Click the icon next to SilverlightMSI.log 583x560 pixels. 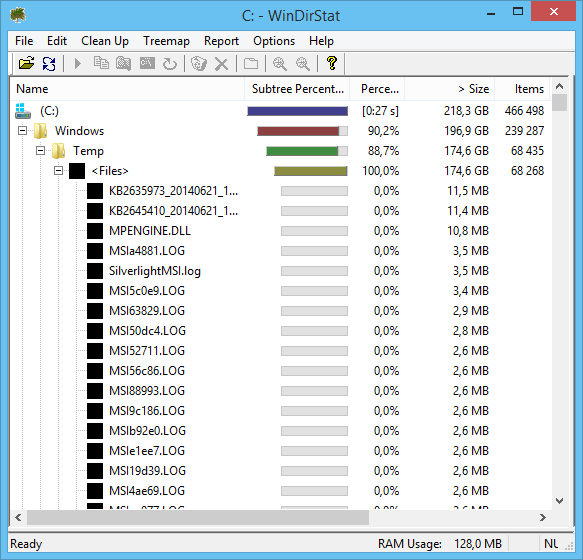pyautogui.click(x=95, y=271)
